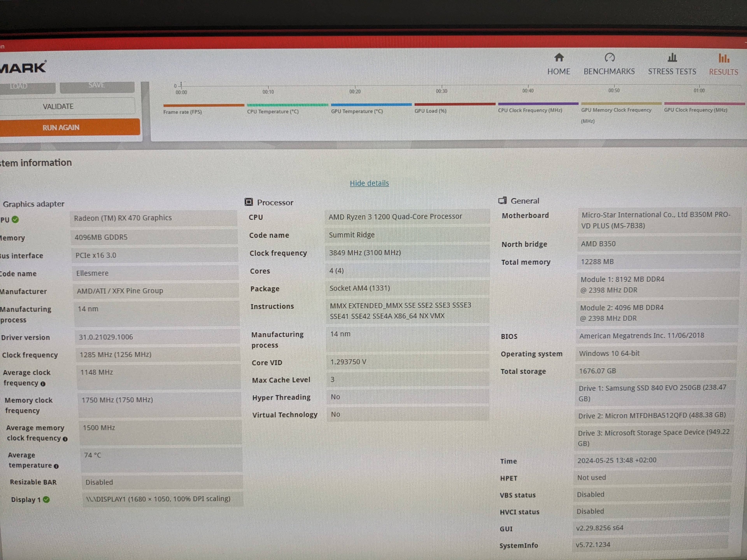Toggle Frame rate (FPS) orange legend
747x560 pixels.
tap(183, 112)
